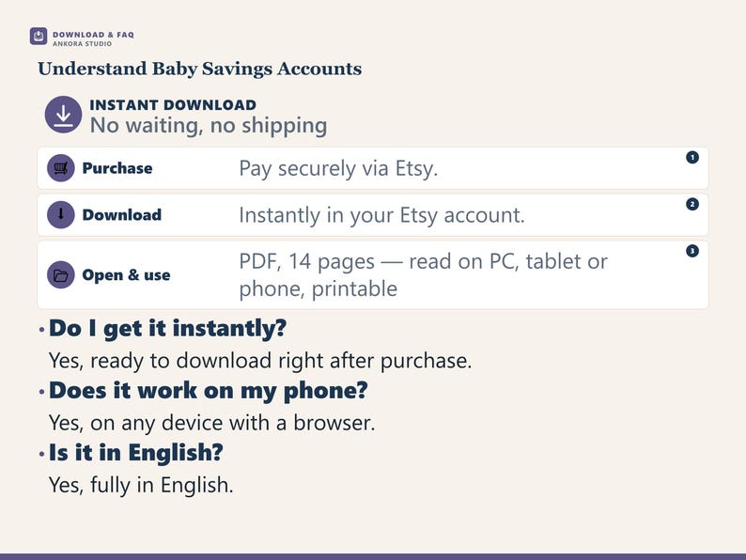The width and height of the screenshot is (746, 560).
Task: Click the shopping cart Purchase icon
Action: click(x=61, y=168)
